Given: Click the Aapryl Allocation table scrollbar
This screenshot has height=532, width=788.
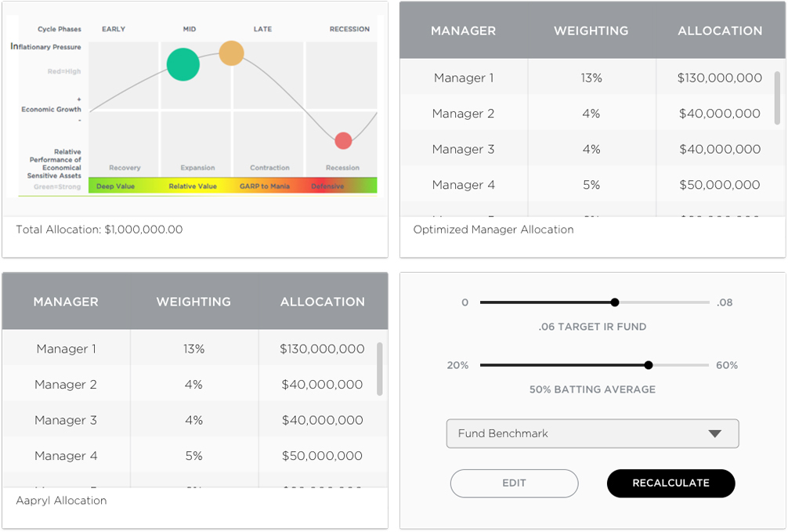Looking at the screenshot, I should tap(380, 368).
